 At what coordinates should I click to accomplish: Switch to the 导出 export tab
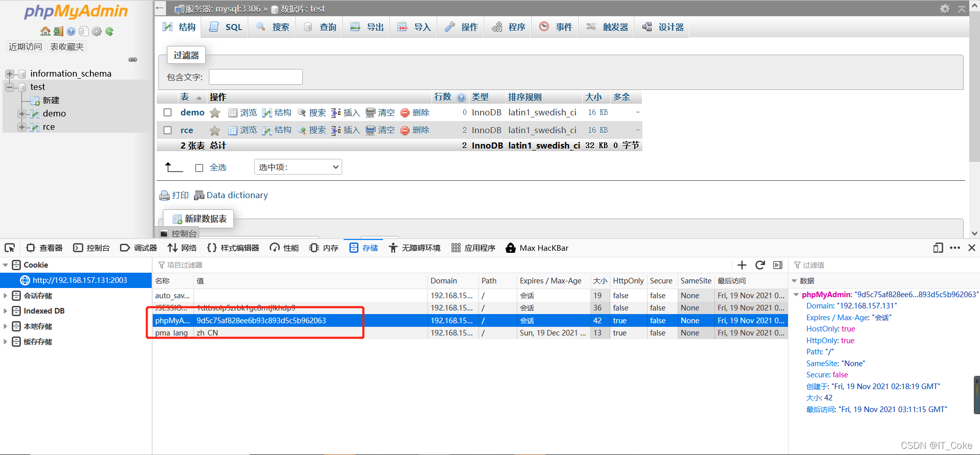(x=367, y=27)
